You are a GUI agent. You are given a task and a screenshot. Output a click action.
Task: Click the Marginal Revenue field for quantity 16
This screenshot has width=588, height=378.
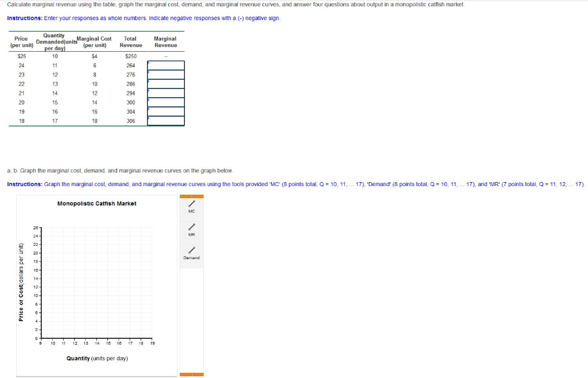166,111
